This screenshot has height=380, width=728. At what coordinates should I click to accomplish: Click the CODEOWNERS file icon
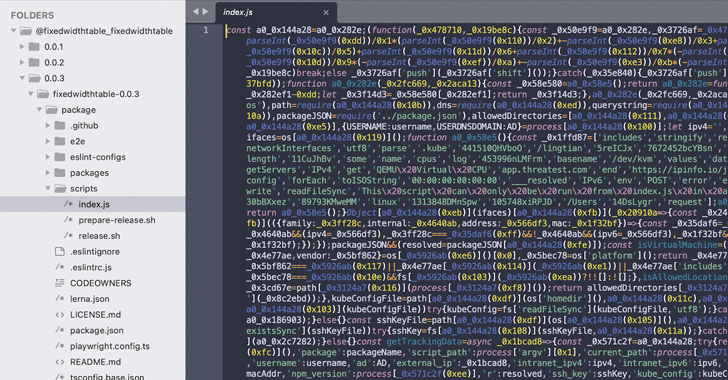tap(59, 283)
